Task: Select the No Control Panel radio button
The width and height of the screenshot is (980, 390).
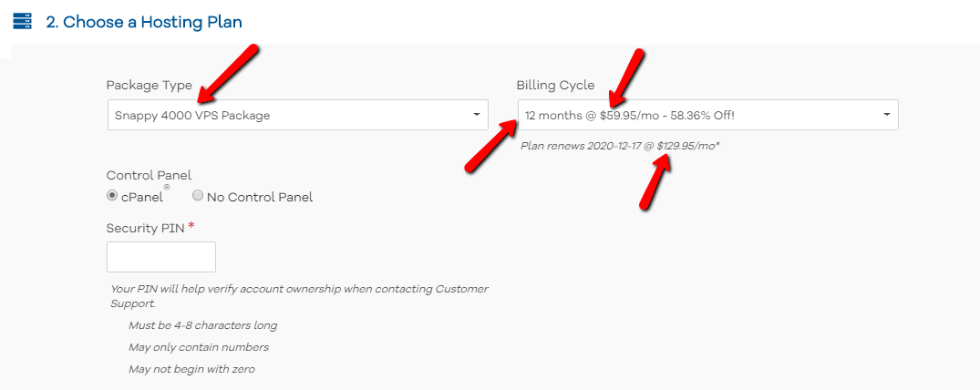Action: coord(198,195)
